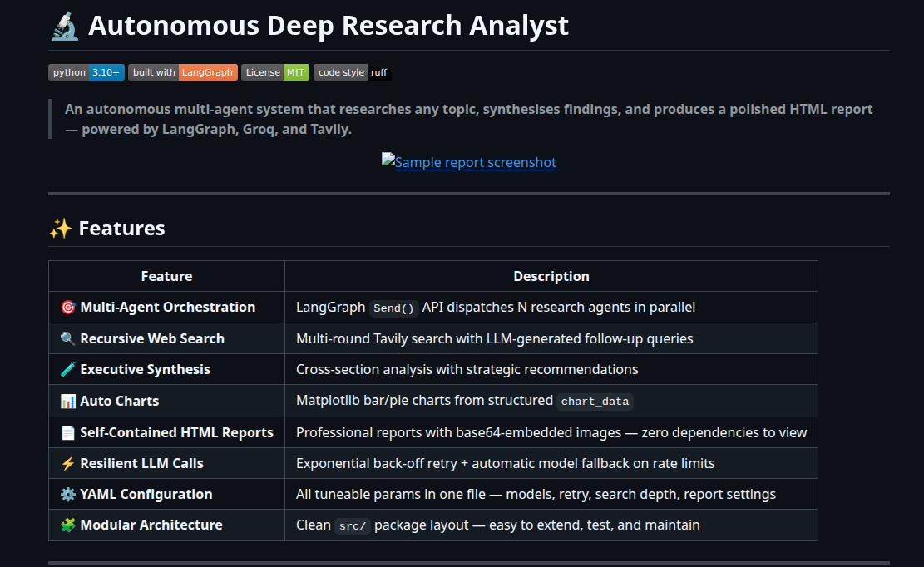924x567 pixels.
Task: Click the python 3.10+ badge
Action: [86, 72]
